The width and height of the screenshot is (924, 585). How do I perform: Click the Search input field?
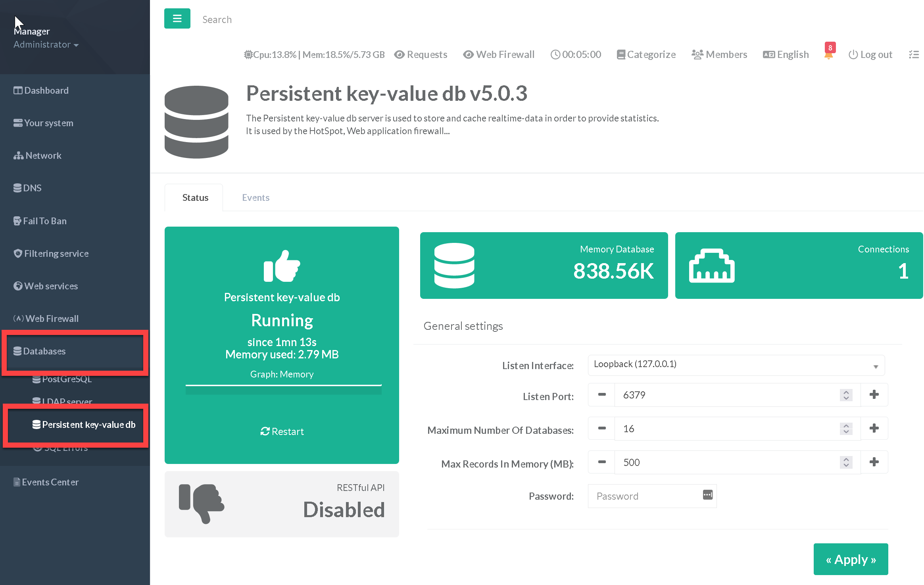click(x=217, y=19)
